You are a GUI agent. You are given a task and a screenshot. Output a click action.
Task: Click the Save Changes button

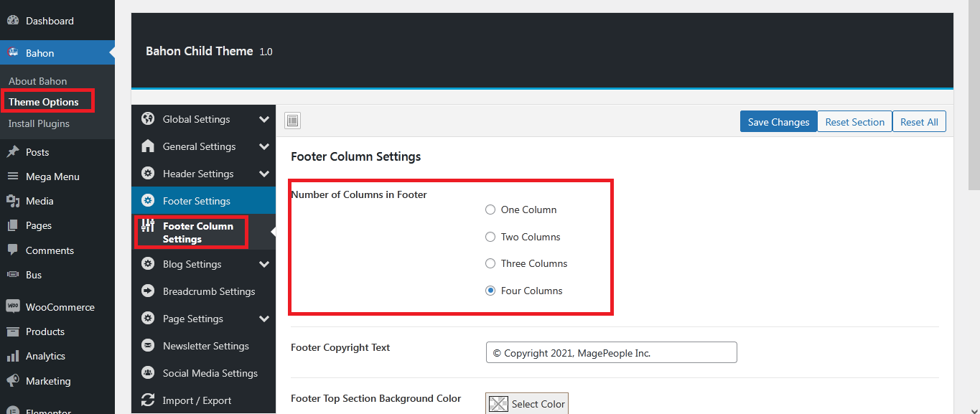(x=778, y=122)
